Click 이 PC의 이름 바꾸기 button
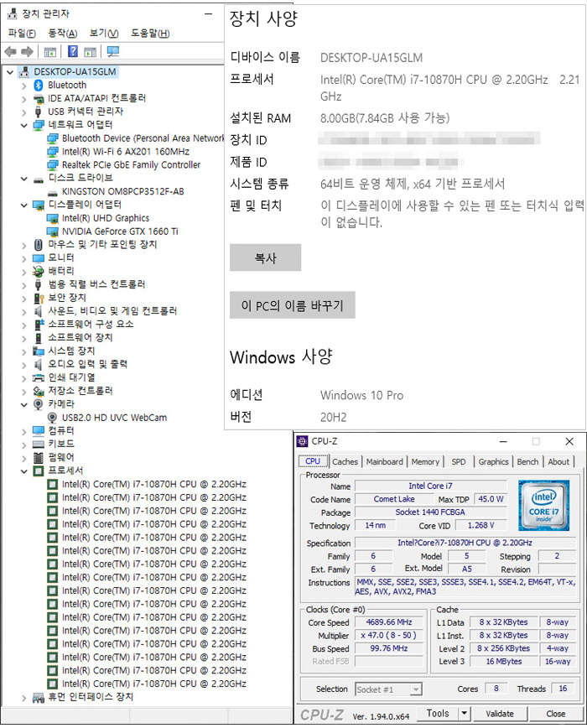This screenshot has height=728, width=587. [293, 305]
